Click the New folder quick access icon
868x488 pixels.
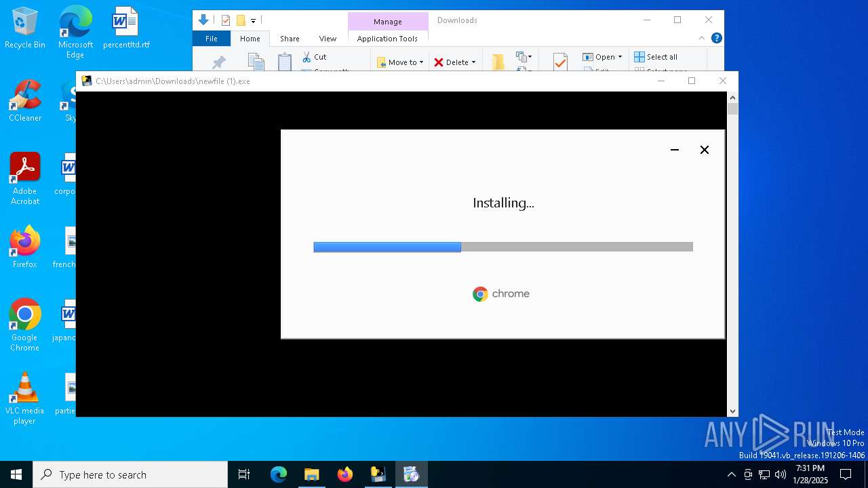241,20
